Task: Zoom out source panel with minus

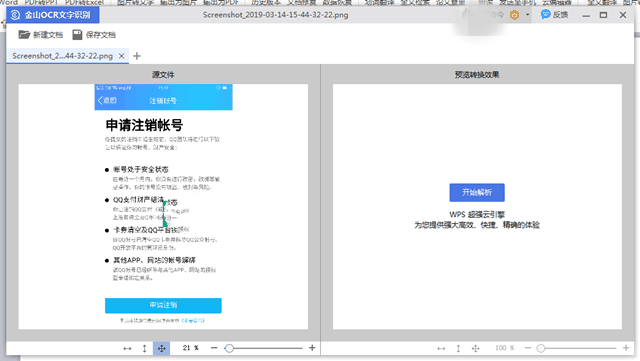Action: 214,348
